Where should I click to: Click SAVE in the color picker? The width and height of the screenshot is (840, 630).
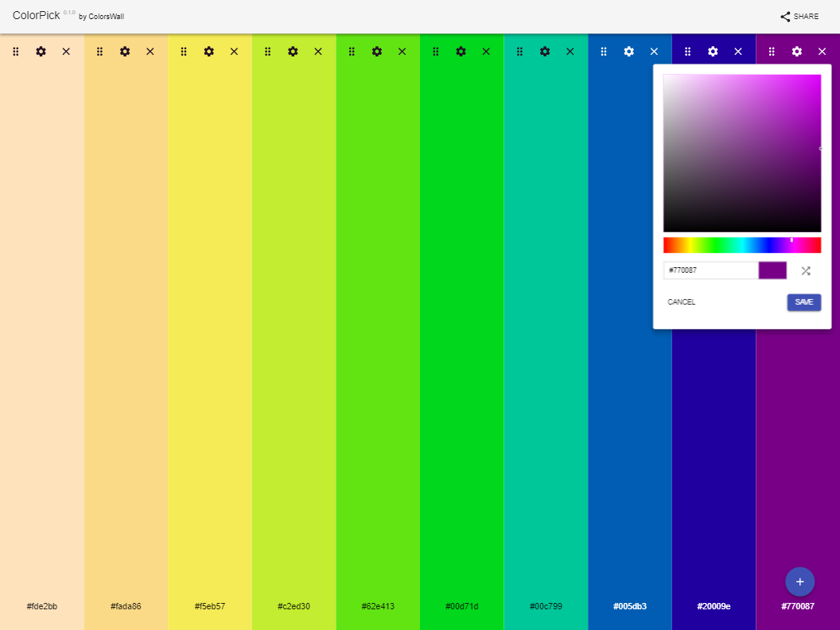click(x=803, y=302)
